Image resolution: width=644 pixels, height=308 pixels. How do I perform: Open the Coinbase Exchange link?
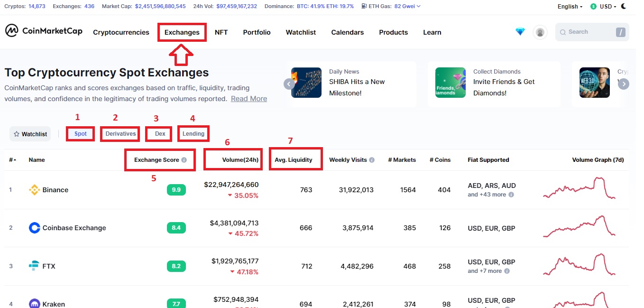click(x=74, y=228)
